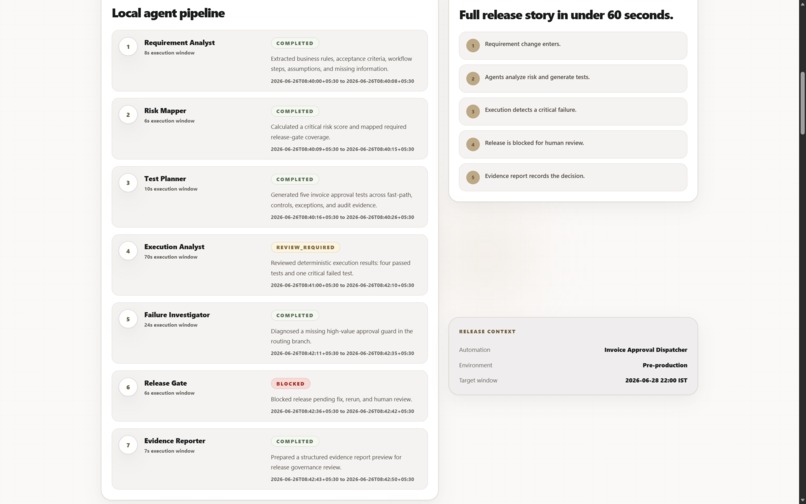Click step number 3 circle for Test Planner
806x504 pixels.
128,183
